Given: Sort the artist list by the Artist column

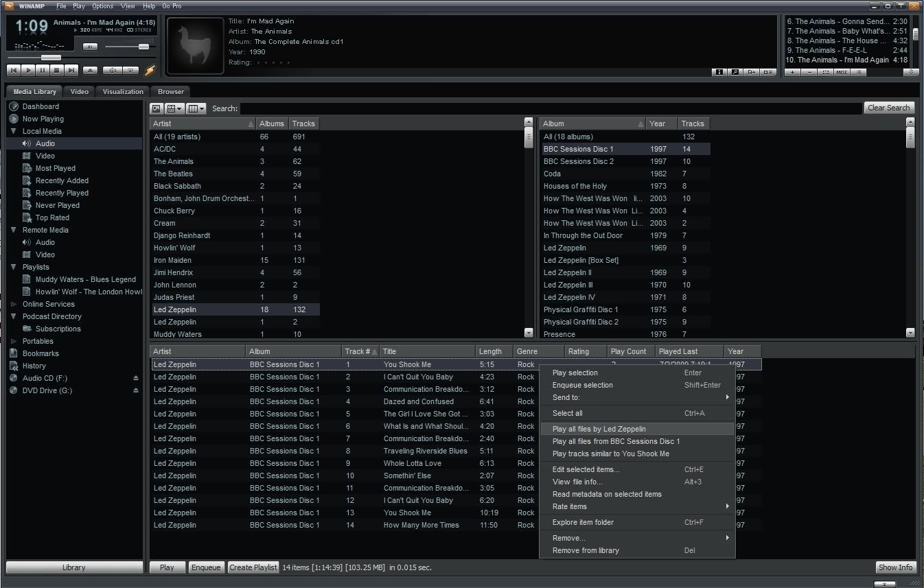Looking at the screenshot, I should tap(203, 124).
